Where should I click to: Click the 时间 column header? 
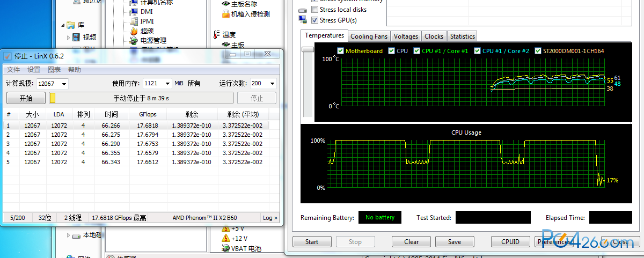click(112, 114)
